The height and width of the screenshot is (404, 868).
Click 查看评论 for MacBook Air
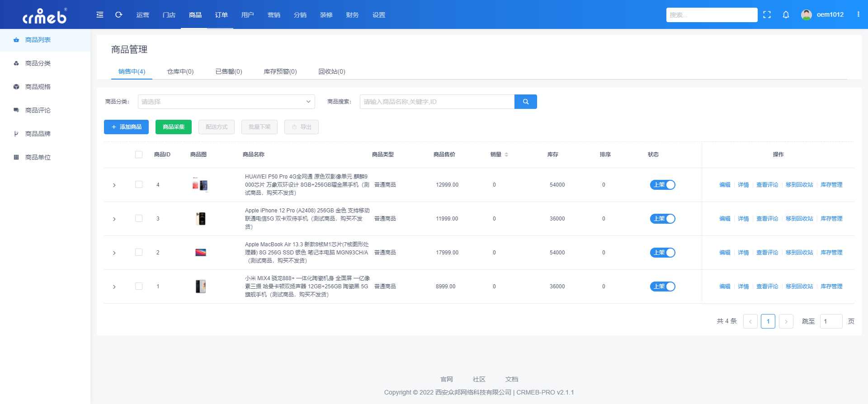767,253
